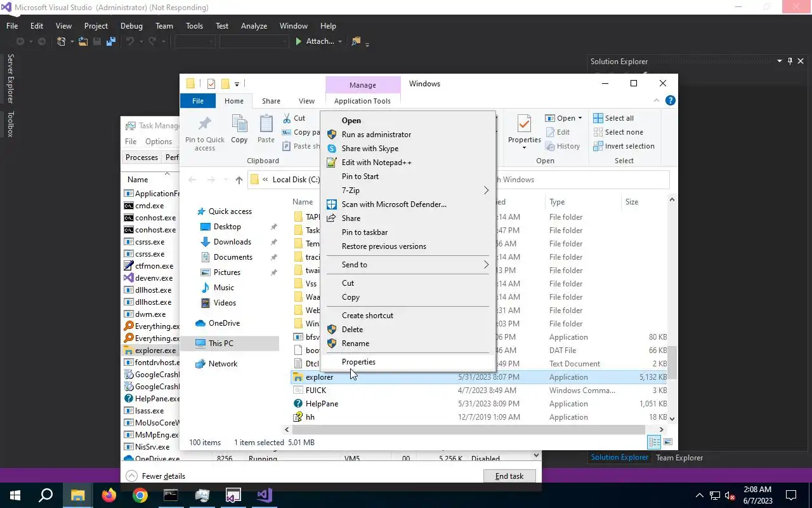
Task: Click the Up arrow navigation button
Action: click(x=239, y=180)
